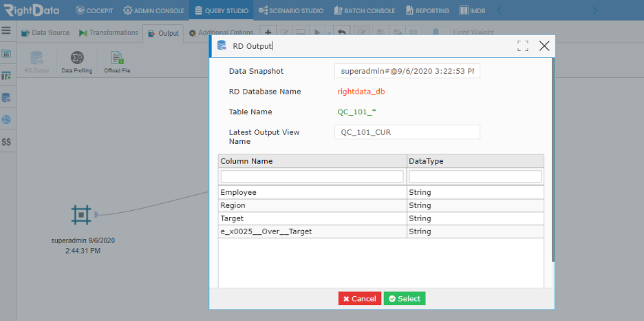Image resolution: width=644 pixels, height=321 pixels.
Task: Click the plus add button in toolbar
Action: (268, 32)
